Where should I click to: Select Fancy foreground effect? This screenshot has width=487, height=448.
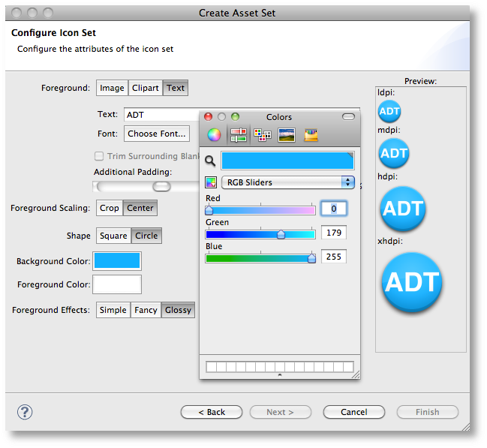pos(146,310)
